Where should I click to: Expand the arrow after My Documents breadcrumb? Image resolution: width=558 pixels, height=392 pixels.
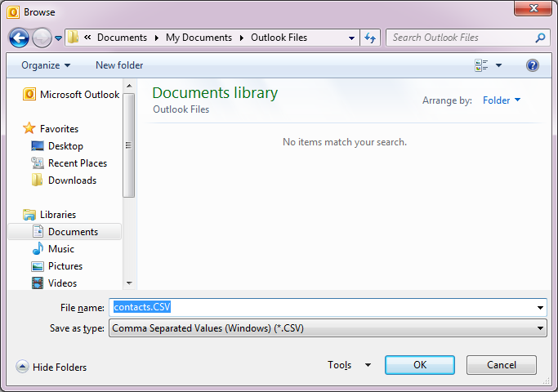[242, 38]
